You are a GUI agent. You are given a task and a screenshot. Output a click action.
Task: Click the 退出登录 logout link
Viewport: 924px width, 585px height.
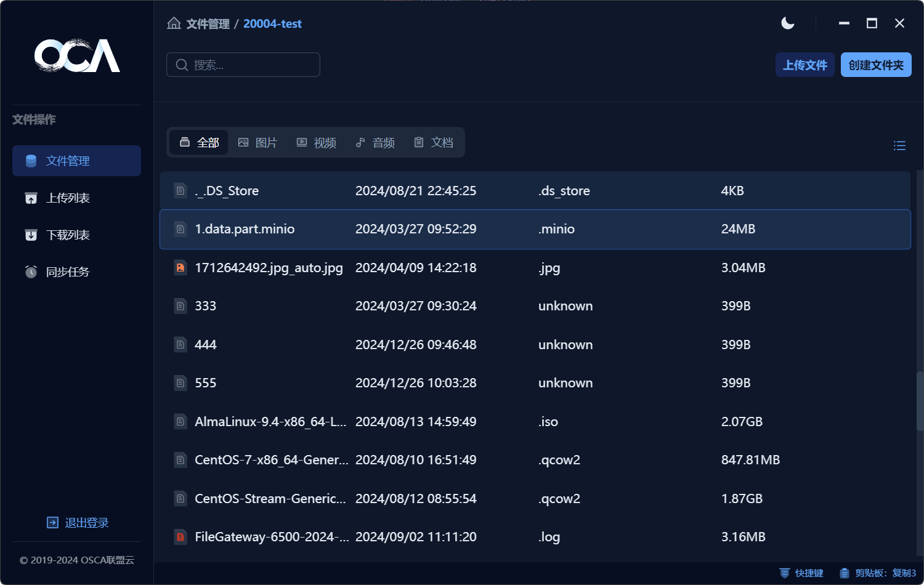tap(78, 523)
